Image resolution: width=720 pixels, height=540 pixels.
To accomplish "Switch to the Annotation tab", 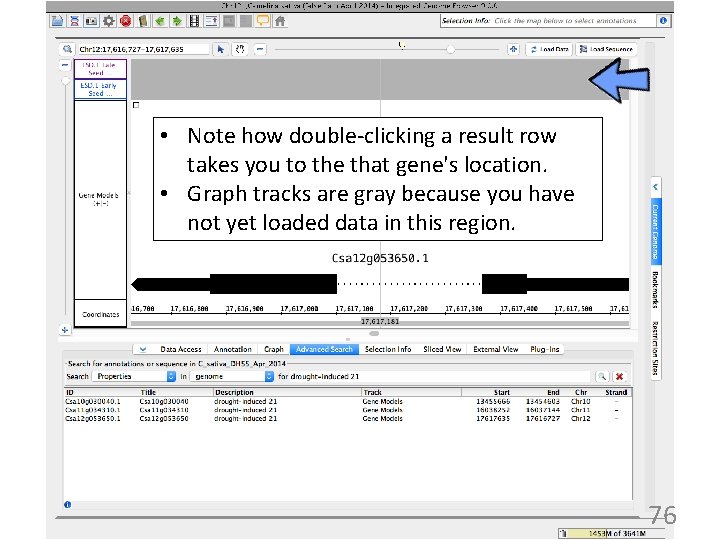I will 232,349.
